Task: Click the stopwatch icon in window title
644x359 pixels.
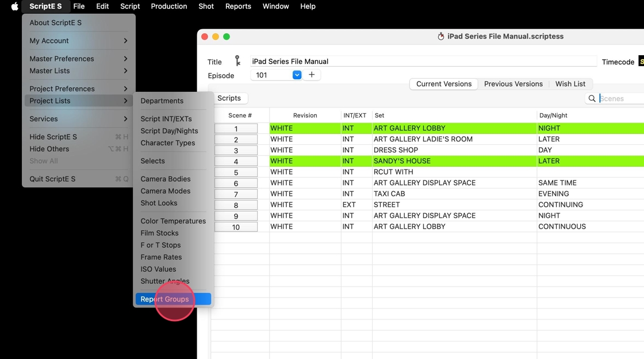Action: tap(440, 36)
